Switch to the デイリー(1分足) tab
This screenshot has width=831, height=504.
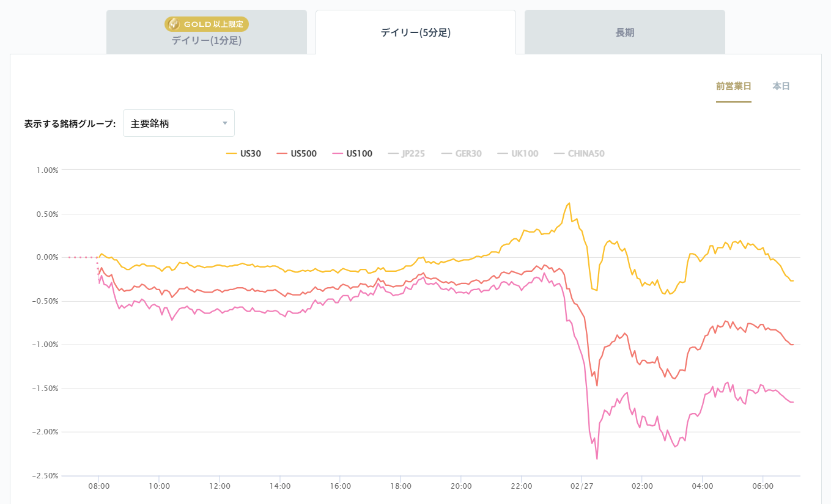coord(207,41)
